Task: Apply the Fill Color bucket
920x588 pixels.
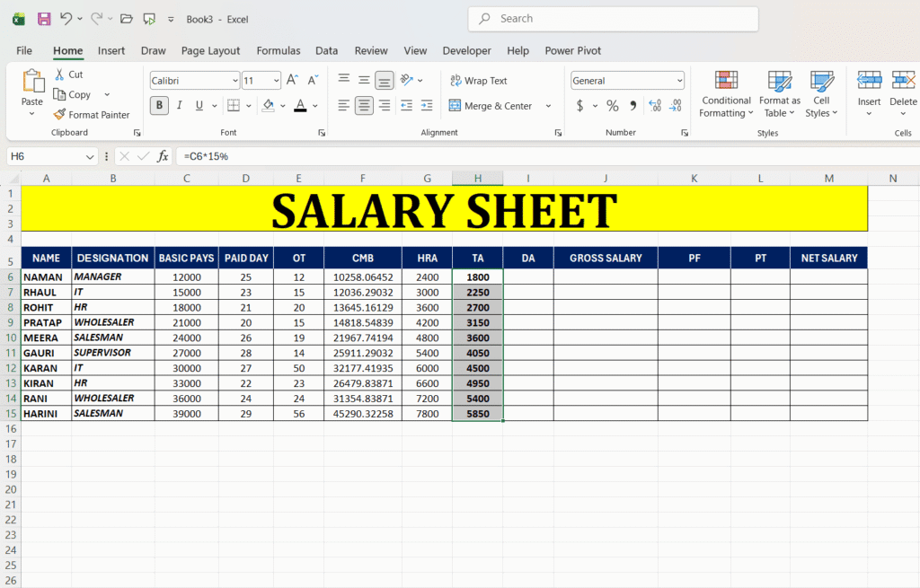Action: coord(268,106)
